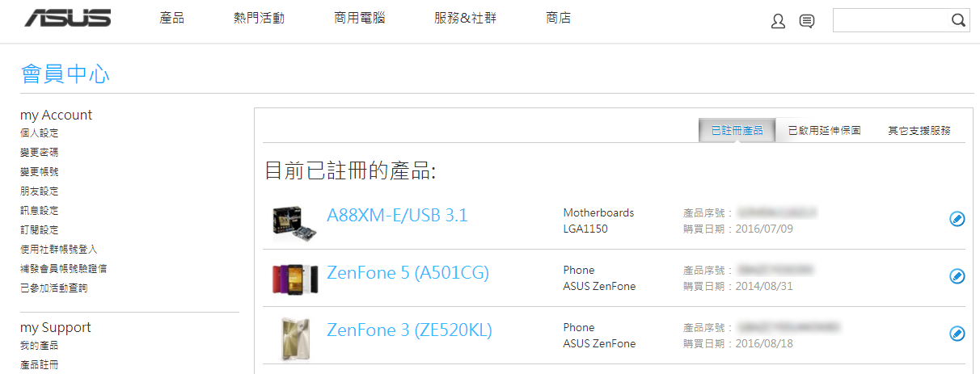Click the A88XM-E motherboard thumbnail

(295, 220)
